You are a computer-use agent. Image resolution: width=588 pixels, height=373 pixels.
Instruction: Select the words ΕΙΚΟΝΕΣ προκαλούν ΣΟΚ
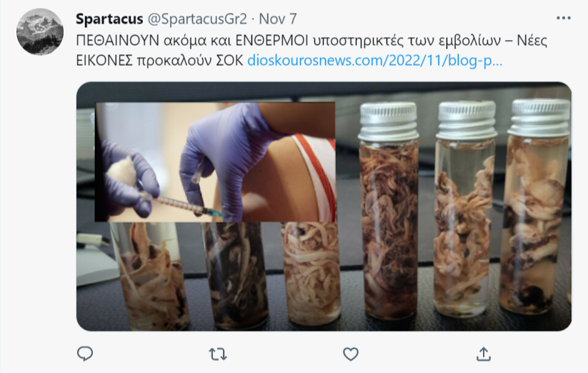pyautogui.click(x=160, y=60)
